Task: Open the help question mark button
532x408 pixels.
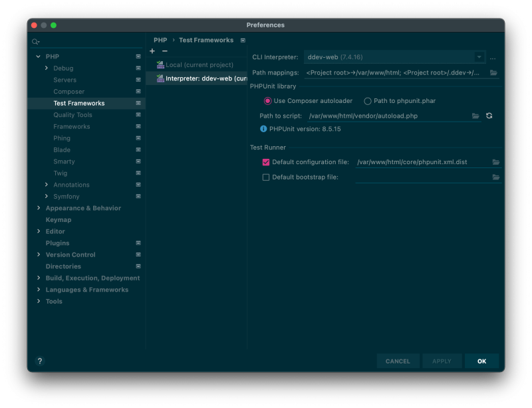Action: click(x=40, y=361)
